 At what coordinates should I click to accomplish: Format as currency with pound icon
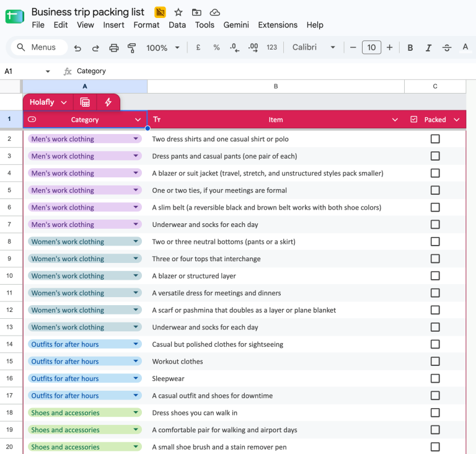click(198, 47)
